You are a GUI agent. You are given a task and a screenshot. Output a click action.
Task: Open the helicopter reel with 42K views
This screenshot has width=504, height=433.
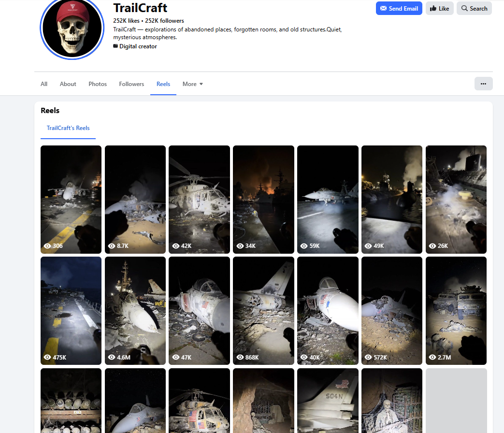point(199,199)
